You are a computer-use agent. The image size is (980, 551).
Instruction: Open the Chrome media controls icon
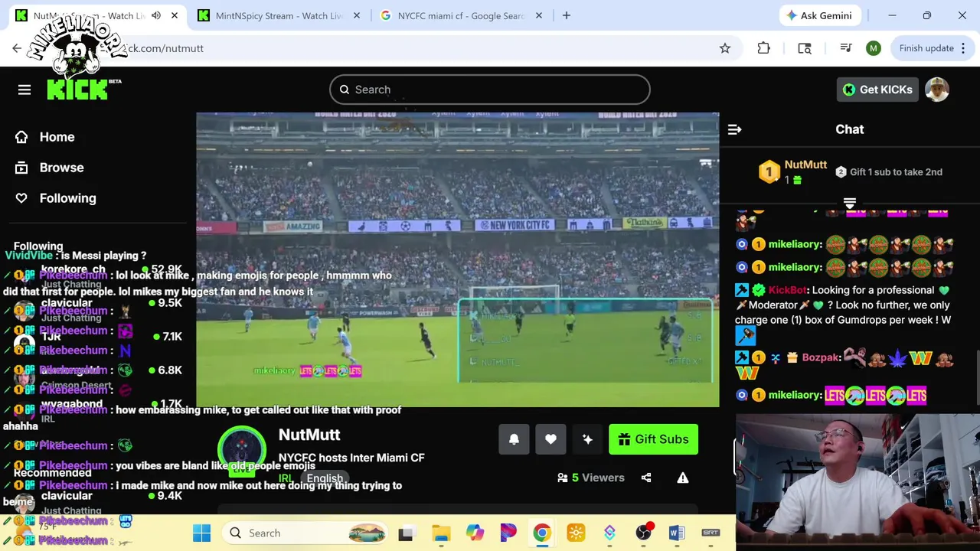(x=846, y=48)
